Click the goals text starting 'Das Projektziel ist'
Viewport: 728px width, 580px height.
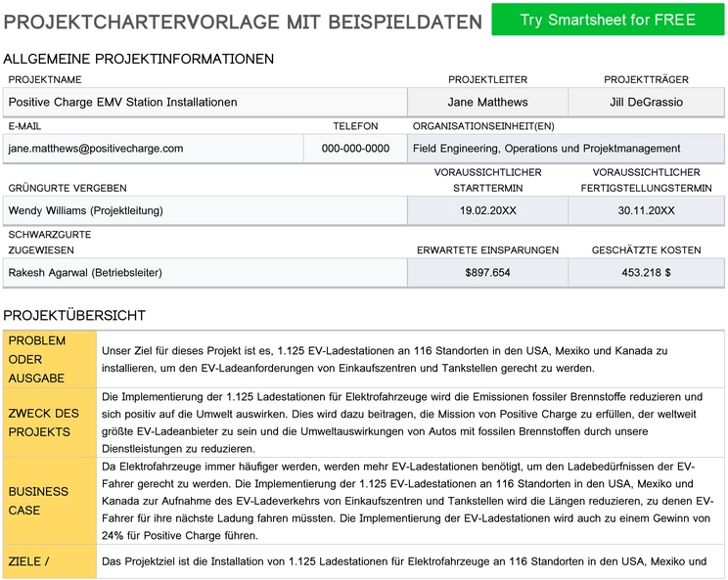tap(404, 561)
